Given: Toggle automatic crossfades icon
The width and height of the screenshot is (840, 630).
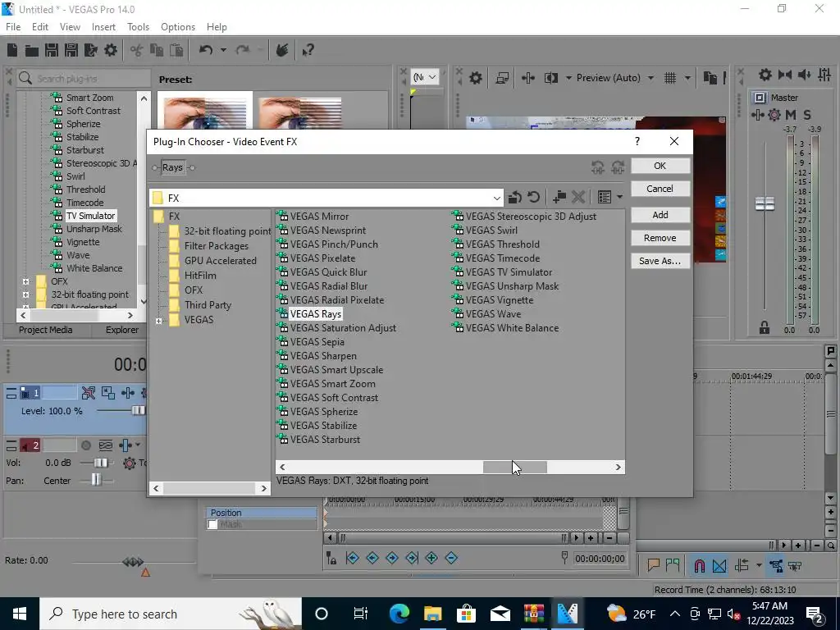Looking at the screenshot, I should coord(719,565).
